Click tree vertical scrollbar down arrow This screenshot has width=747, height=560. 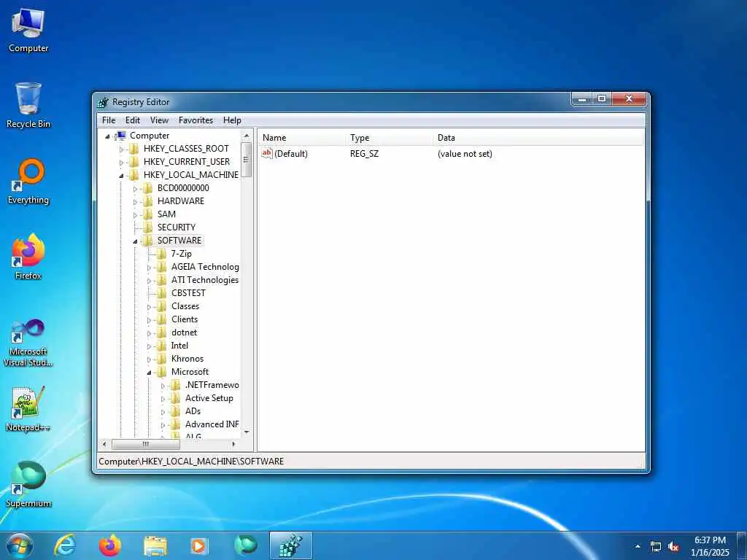pos(247,432)
